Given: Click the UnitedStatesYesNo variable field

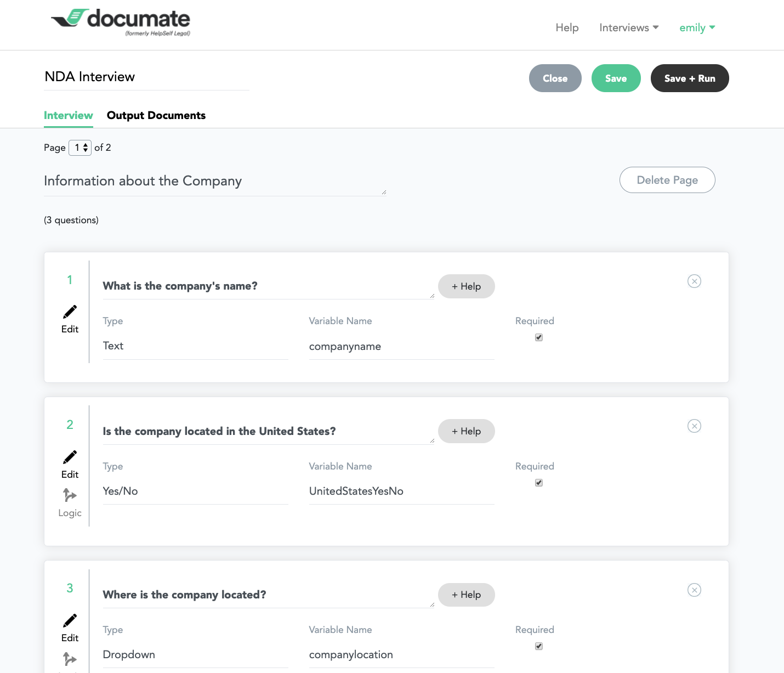Looking at the screenshot, I should pyautogui.click(x=402, y=491).
